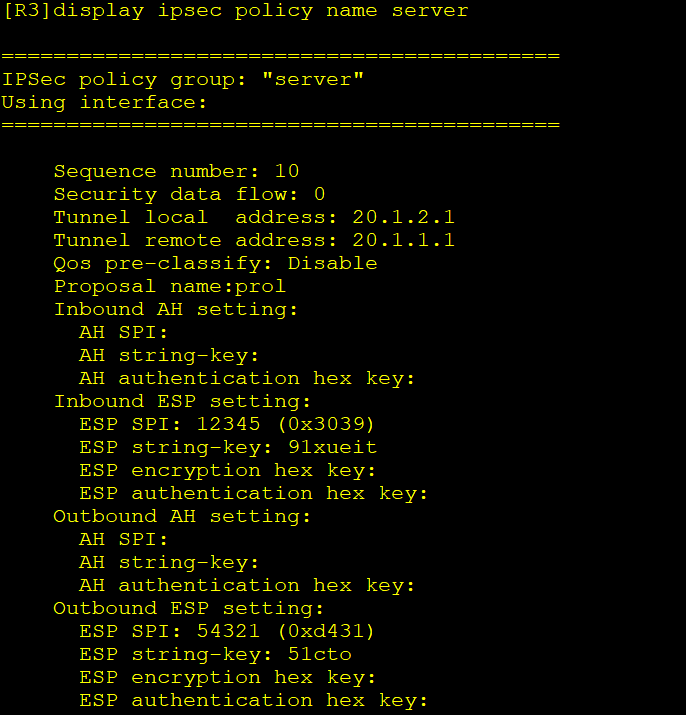Click the ESP string-key value 91xueit
Image resolution: width=686 pixels, height=715 pixels.
tap(333, 447)
